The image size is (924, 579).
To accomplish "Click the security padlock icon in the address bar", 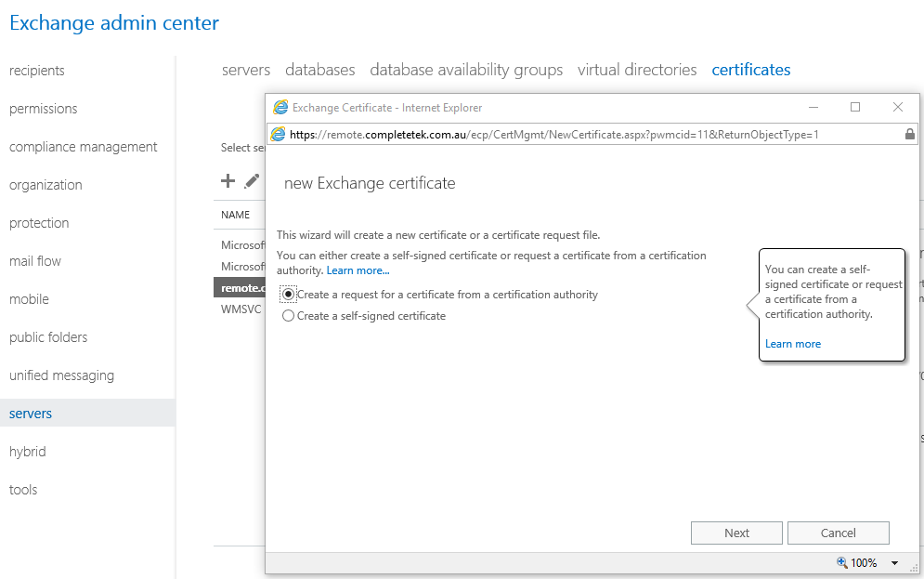I will tap(910, 134).
